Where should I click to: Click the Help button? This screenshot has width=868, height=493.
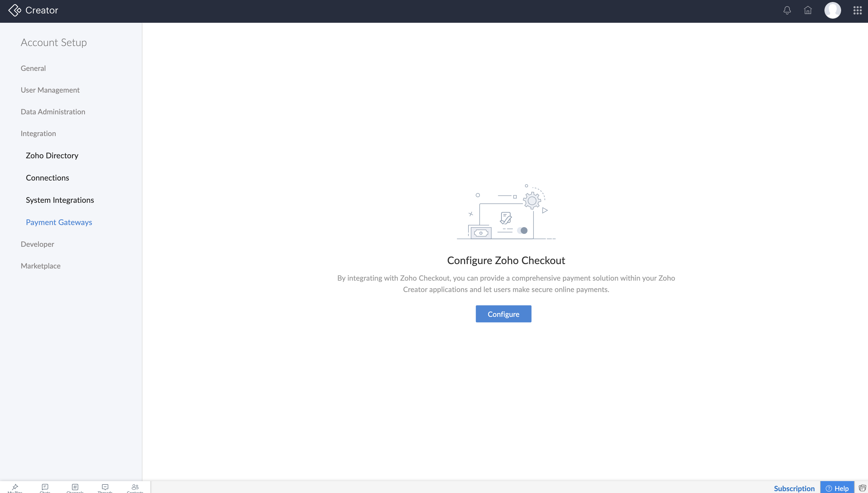[x=837, y=488]
